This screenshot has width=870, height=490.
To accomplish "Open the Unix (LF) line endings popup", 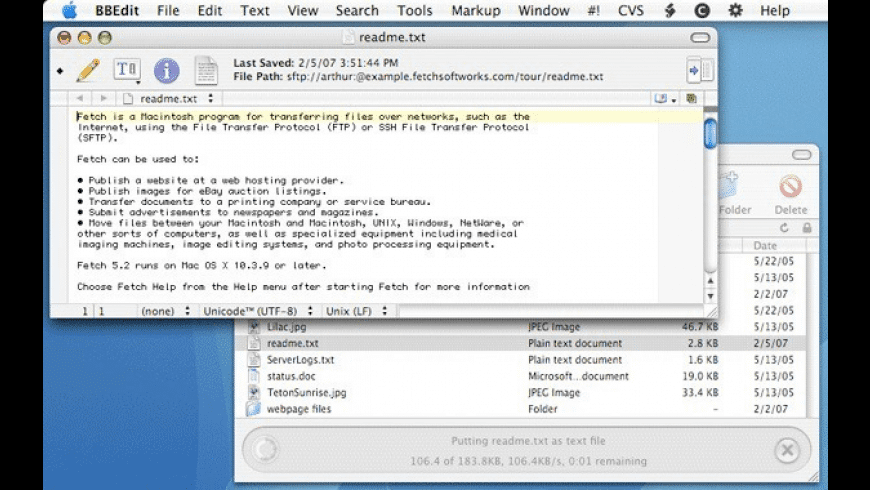I will coord(356,311).
